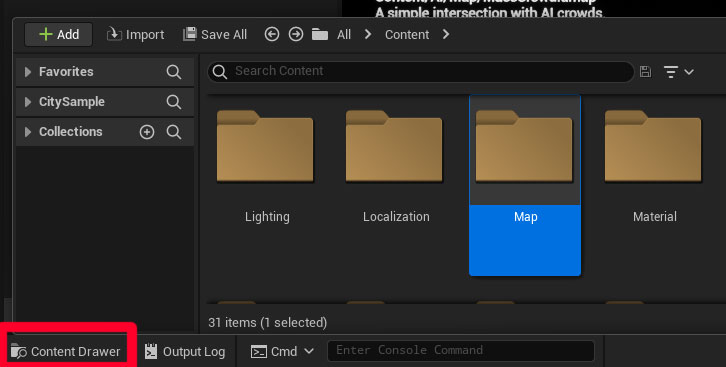
Task: Open the filter options dropdown
Action: [679, 72]
